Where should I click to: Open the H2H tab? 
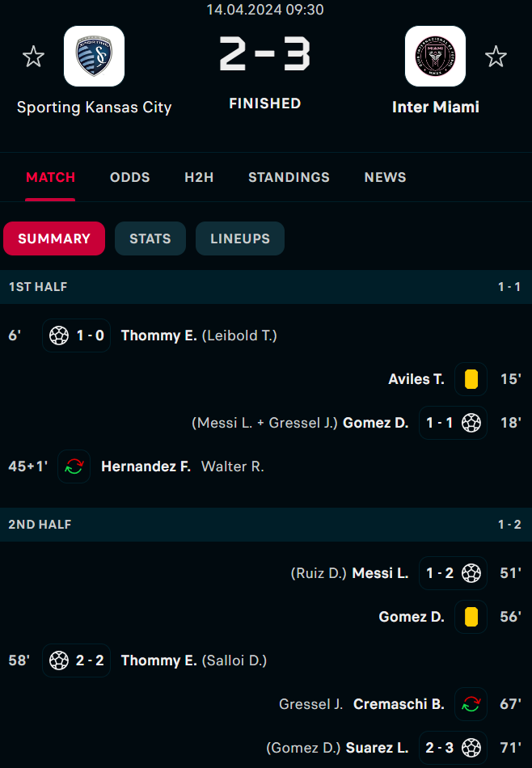pyautogui.click(x=199, y=177)
